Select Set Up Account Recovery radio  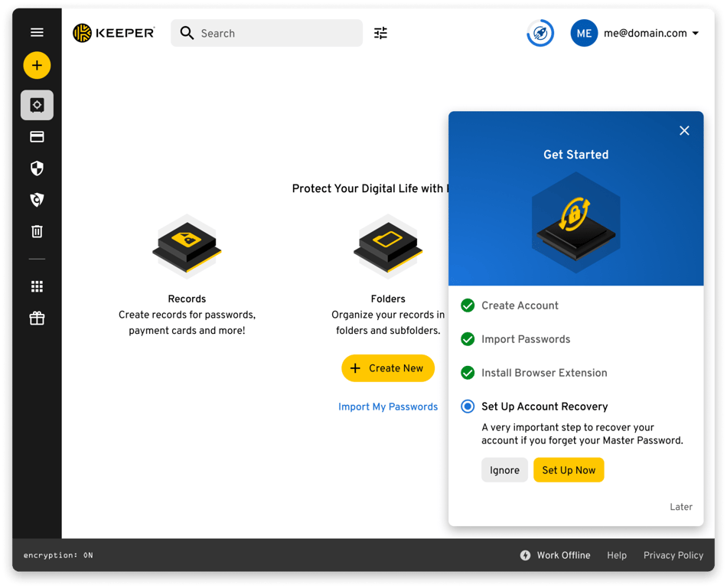coord(468,407)
